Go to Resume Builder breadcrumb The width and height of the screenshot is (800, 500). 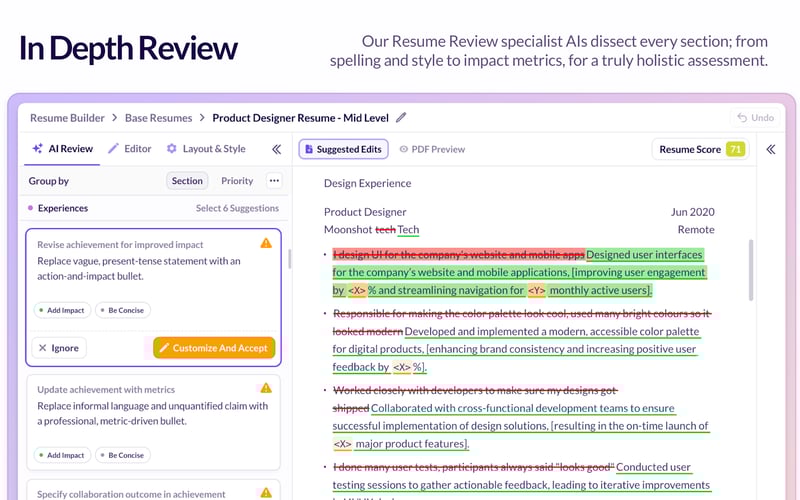pos(67,118)
